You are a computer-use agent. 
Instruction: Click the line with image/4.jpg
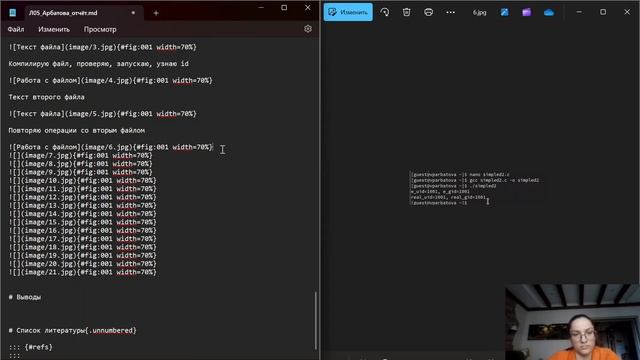coord(111,80)
